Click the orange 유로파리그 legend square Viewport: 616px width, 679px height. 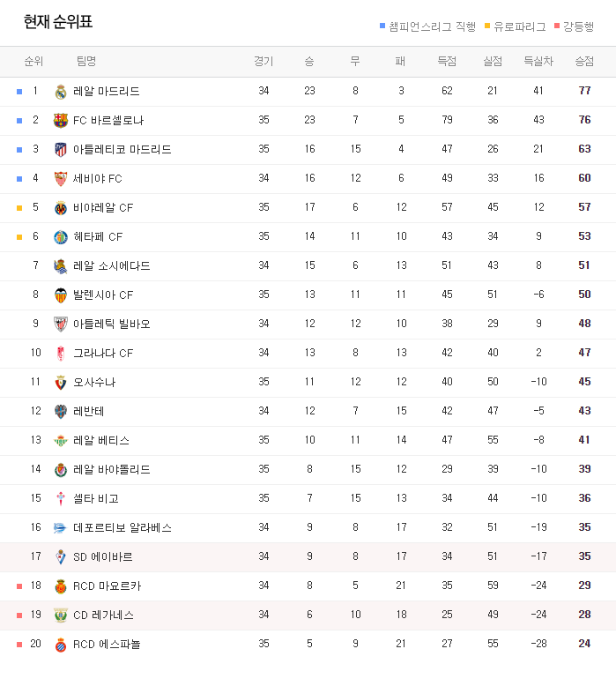point(487,26)
